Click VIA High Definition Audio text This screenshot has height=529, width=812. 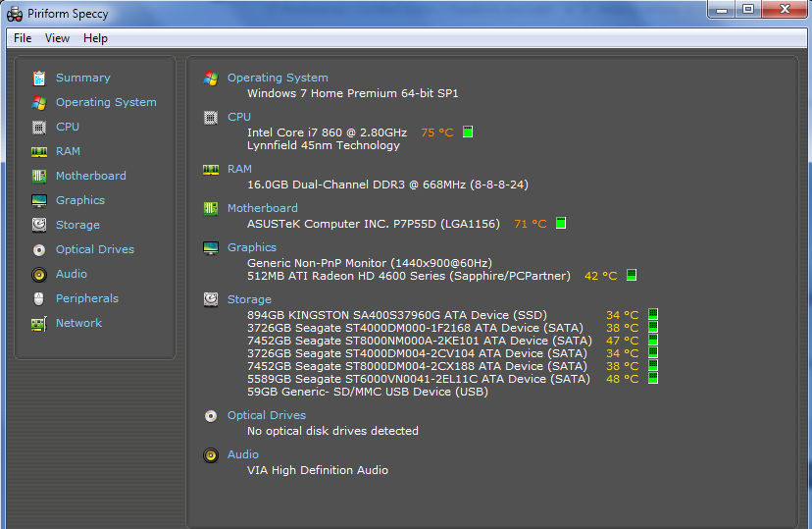(x=318, y=470)
